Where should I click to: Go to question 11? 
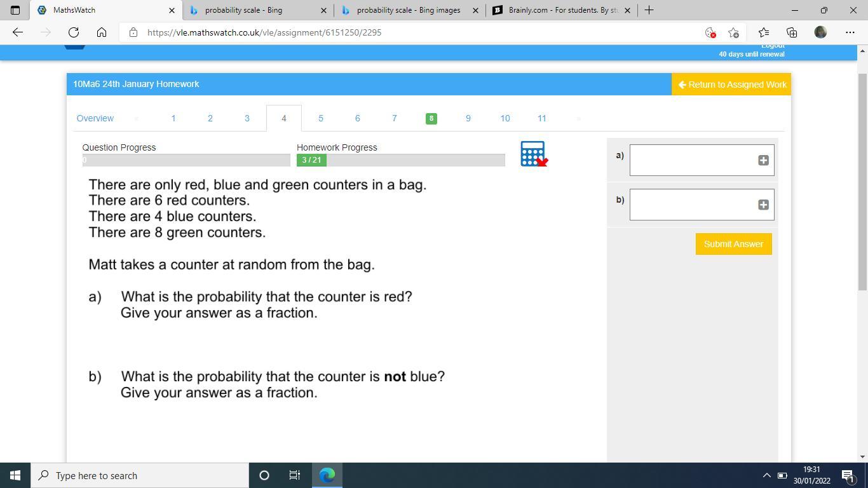point(542,118)
